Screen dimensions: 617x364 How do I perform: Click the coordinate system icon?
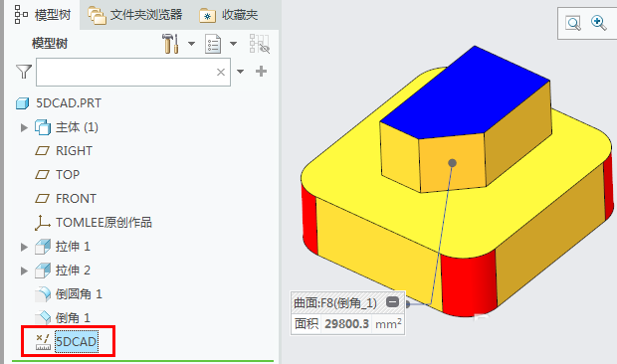click(x=42, y=223)
